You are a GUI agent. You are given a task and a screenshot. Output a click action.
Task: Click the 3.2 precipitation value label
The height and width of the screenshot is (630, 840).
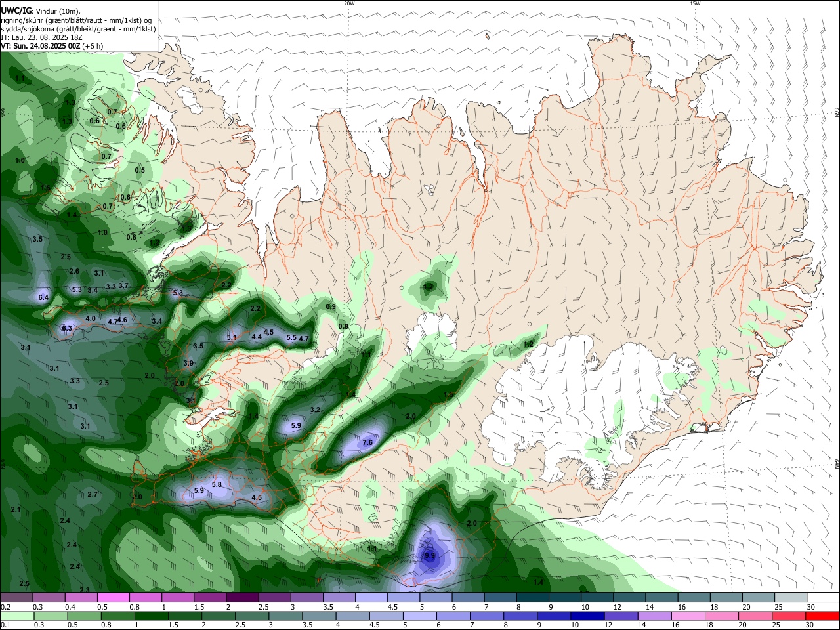click(314, 409)
